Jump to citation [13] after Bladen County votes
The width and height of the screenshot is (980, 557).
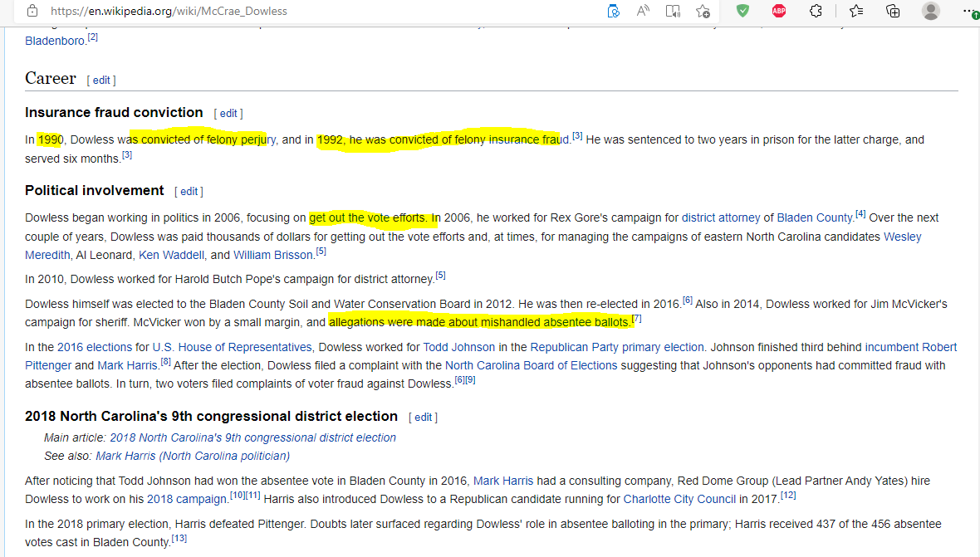[179, 538]
